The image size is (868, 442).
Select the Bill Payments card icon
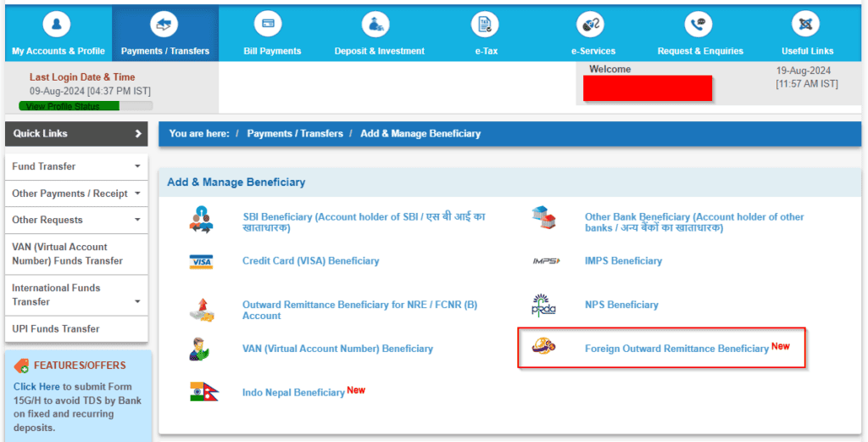pyautogui.click(x=268, y=25)
